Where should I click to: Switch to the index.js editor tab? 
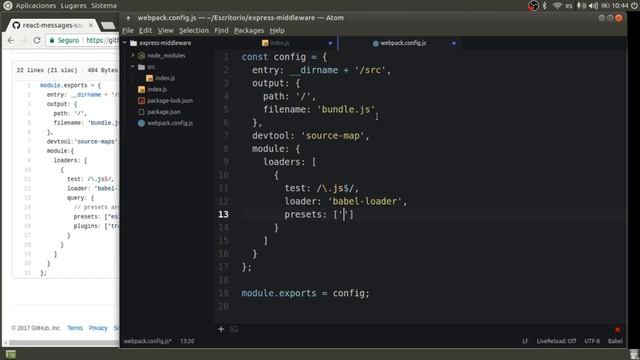pos(276,43)
